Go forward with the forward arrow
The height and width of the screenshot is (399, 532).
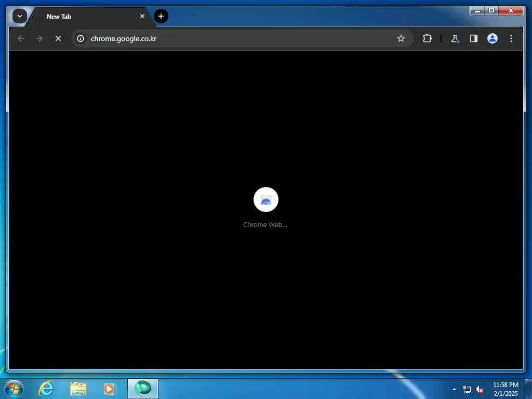pos(39,38)
